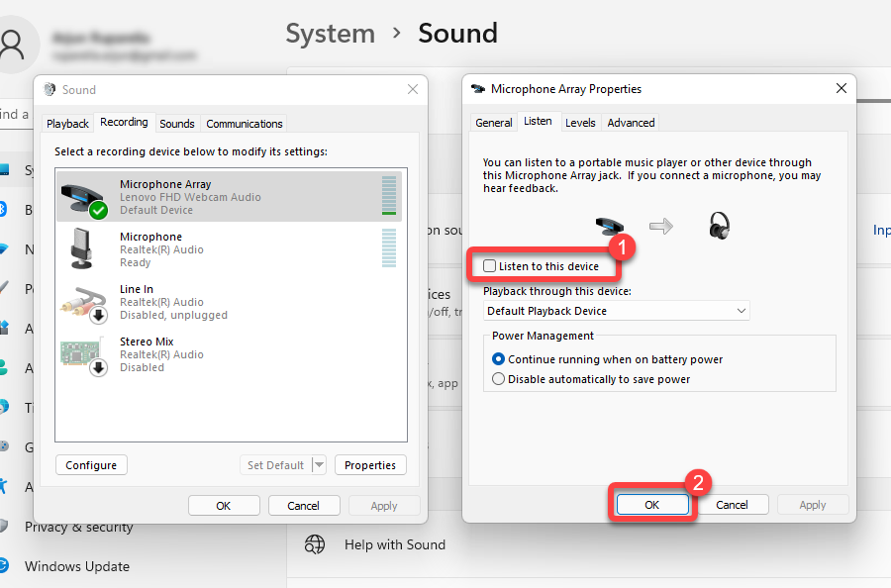Open the Default Playback Device dropdown
The width and height of the screenshot is (891, 588).
617,311
